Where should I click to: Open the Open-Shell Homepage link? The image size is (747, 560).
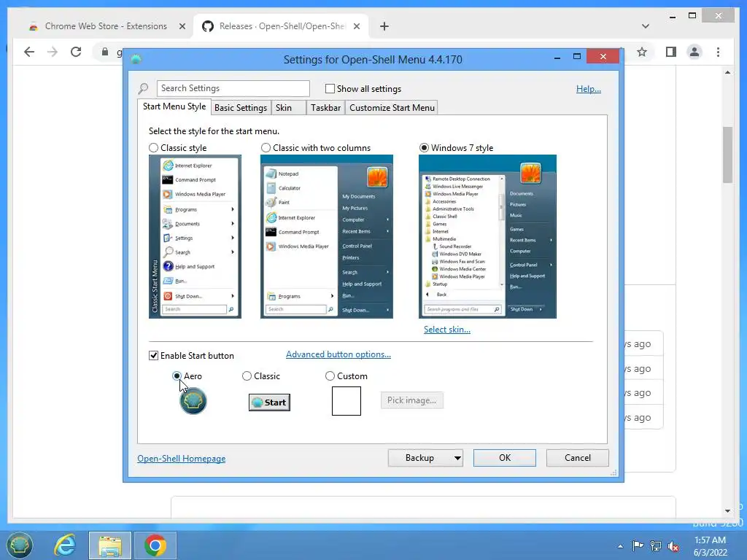[x=182, y=459]
